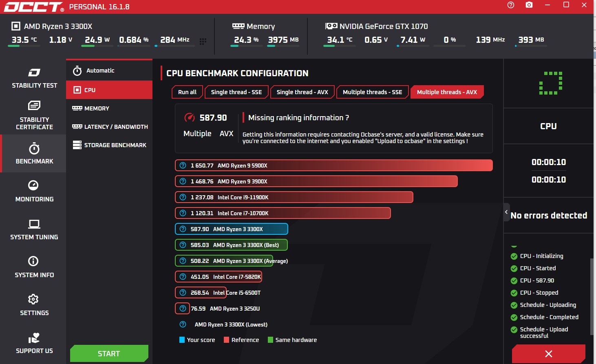Select the Latency / Bandwidth benchmark
596x364 pixels.
(109, 127)
